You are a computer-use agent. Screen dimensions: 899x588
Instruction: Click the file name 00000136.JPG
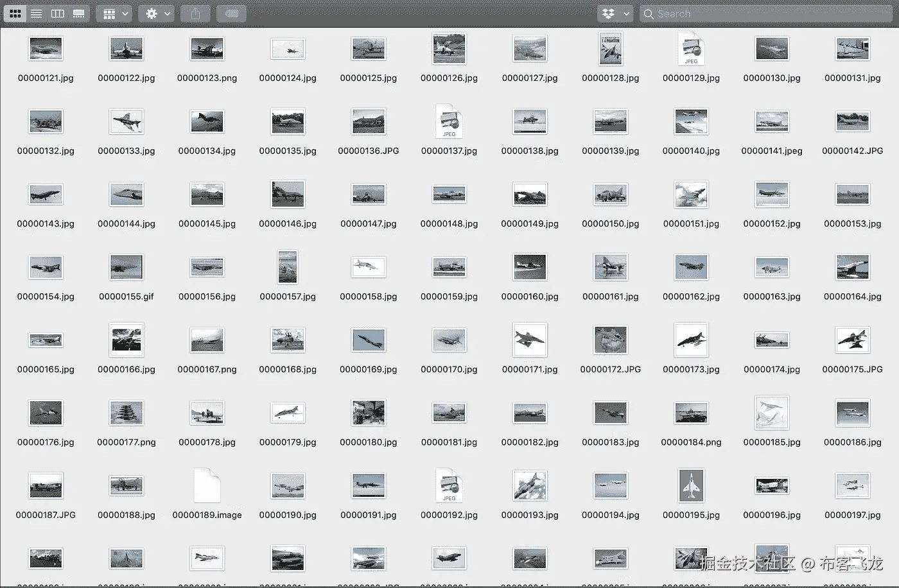click(369, 151)
